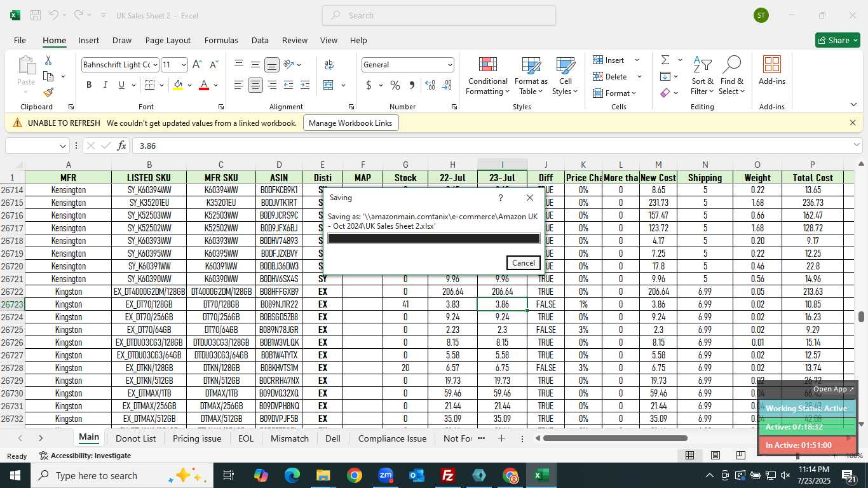Click the Accounting dollar format icon
The width and height of the screenshot is (868, 488).
[369, 85]
